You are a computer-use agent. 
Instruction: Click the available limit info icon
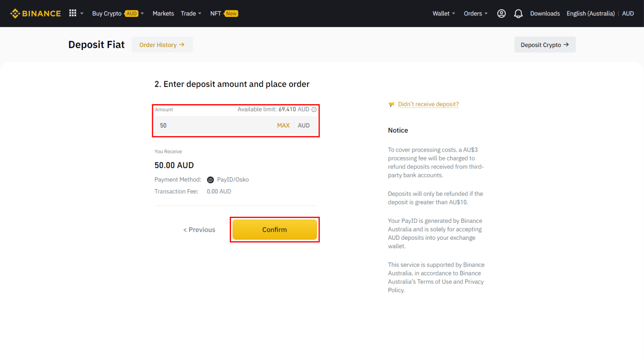pyautogui.click(x=314, y=109)
